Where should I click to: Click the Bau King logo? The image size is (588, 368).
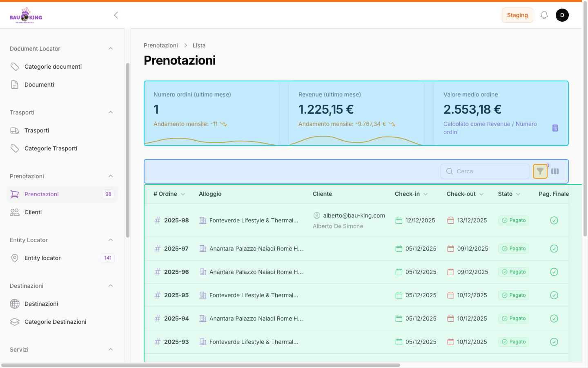(x=26, y=16)
